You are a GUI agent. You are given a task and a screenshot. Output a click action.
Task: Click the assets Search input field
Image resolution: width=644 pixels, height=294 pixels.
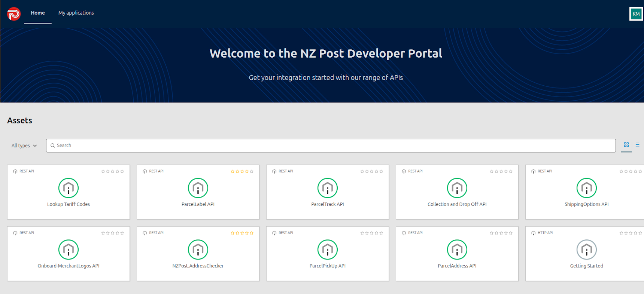point(331,146)
